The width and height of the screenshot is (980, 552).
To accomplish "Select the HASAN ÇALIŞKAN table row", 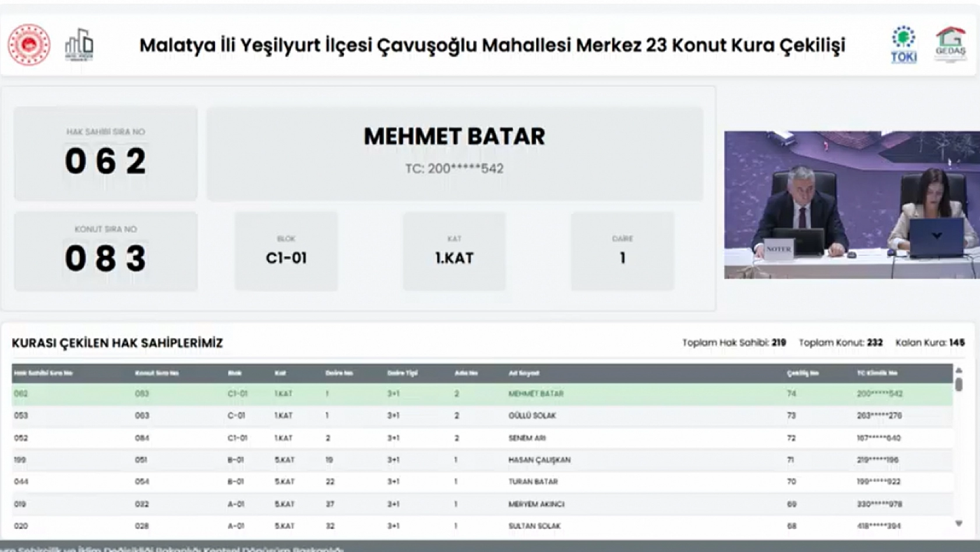I will point(408,459).
